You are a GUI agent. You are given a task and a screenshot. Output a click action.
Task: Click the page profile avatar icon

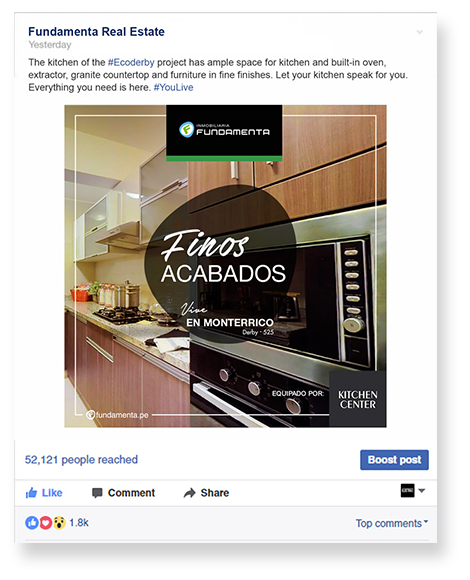[x=408, y=491]
